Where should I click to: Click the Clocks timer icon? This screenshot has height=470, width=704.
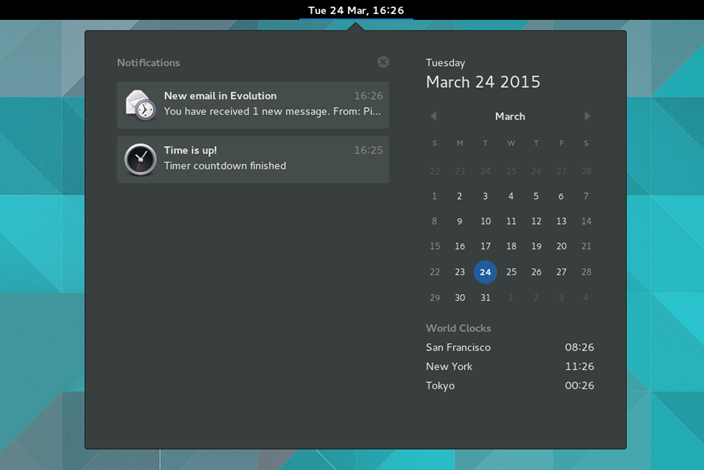pyautogui.click(x=141, y=159)
